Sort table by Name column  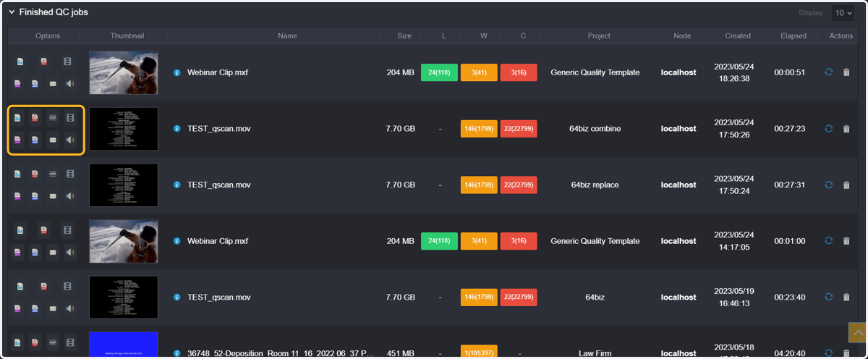coord(287,35)
